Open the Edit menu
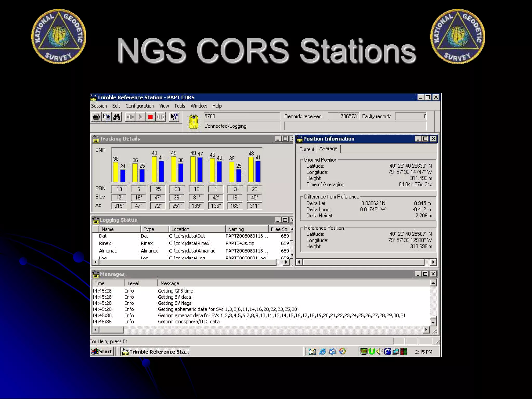Screen dimensions: 532x399 pos(116,106)
